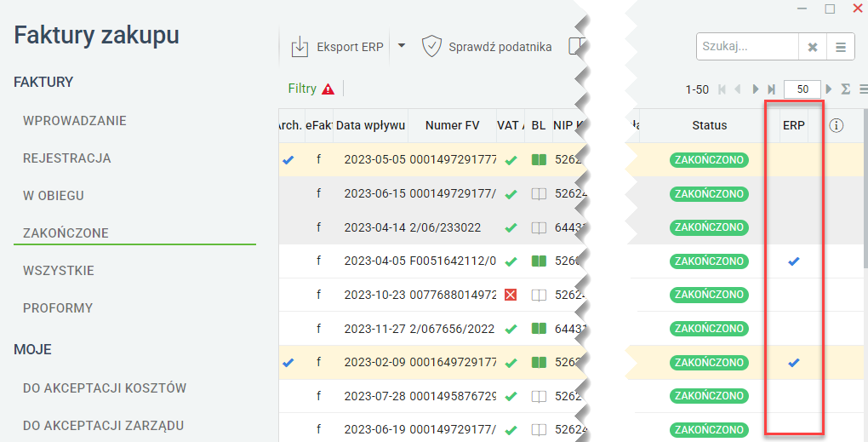The height and width of the screenshot is (442, 868).
Task: Go to the next page of results
Action: pos(755,89)
